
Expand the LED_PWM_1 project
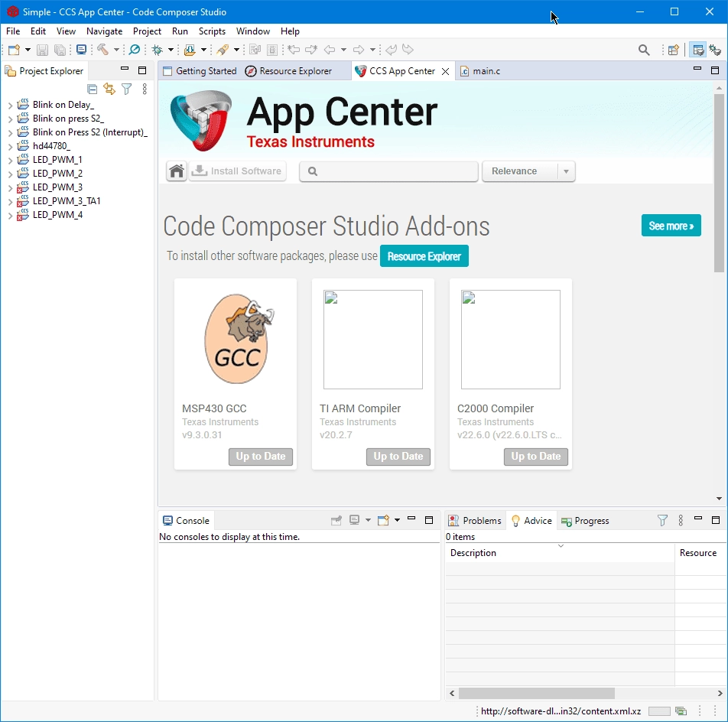tap(10, 161)
